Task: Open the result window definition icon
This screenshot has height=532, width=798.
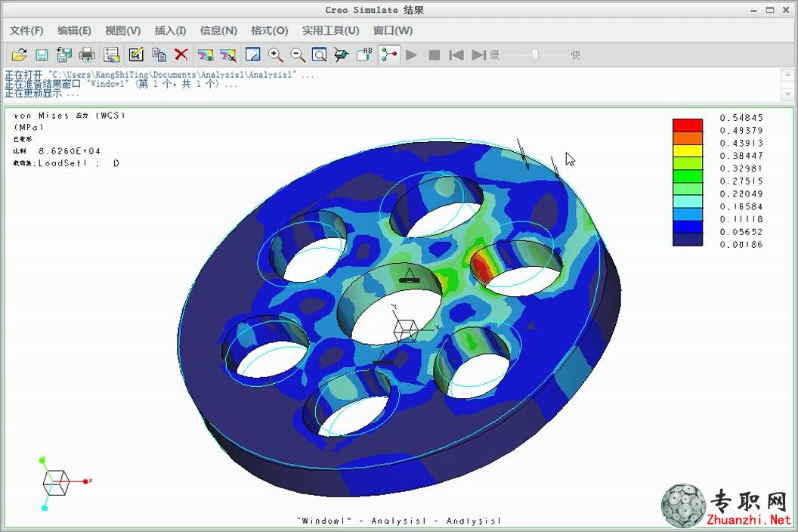Action: pos(111,54)
